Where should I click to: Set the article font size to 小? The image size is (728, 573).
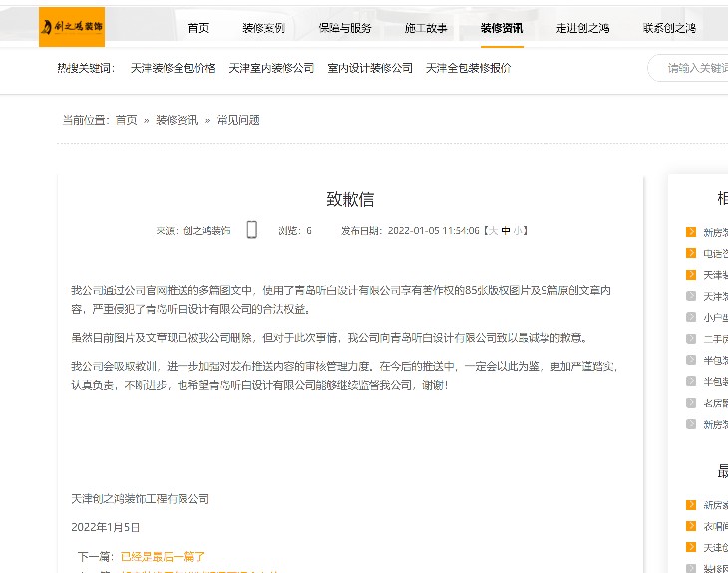(x=518, y=230)
